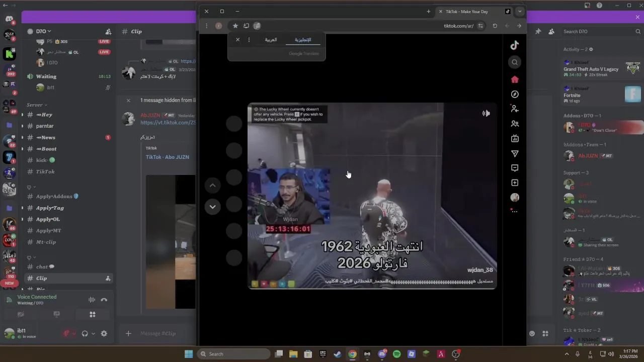Open the Google Translate icon in address bar
This screenshot has height=362, width=644.
[x=257, y=26]
